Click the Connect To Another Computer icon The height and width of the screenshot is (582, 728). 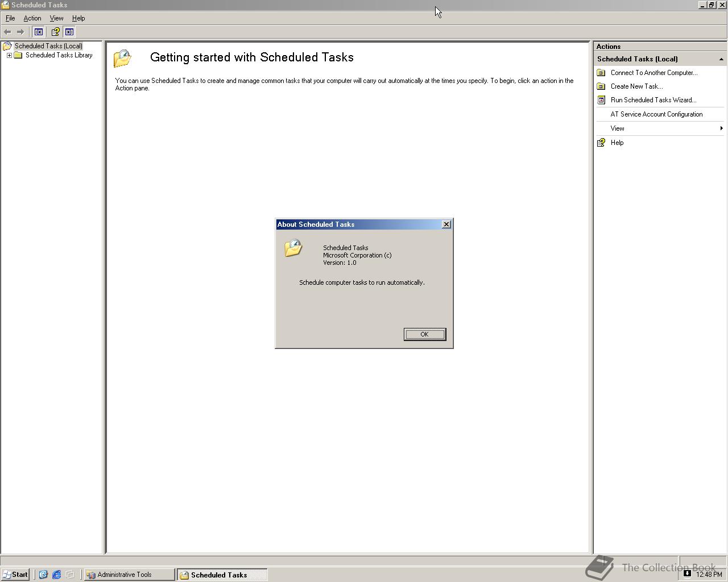tap(601, 73)
